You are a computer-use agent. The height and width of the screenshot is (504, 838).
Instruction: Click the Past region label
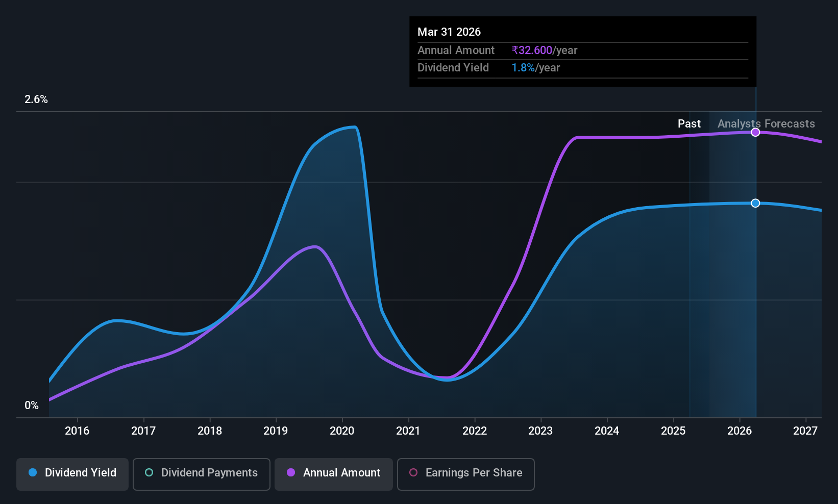[689, 123]
